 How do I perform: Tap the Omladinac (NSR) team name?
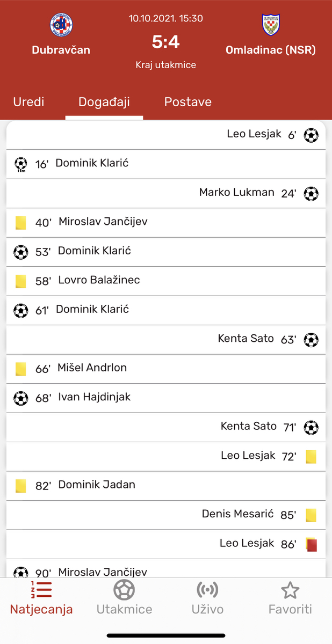coord(271,50)
